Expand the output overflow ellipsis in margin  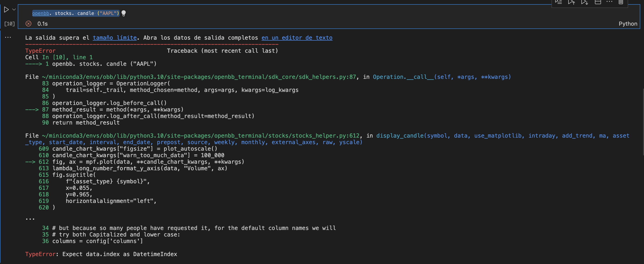[8, 37]
